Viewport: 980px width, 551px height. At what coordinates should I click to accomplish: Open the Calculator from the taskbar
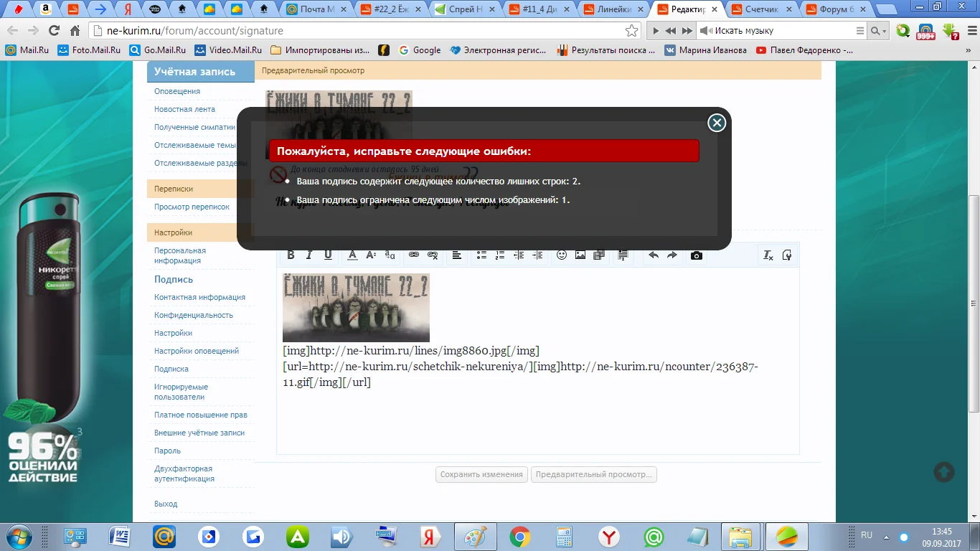click(x=565, y=537)
